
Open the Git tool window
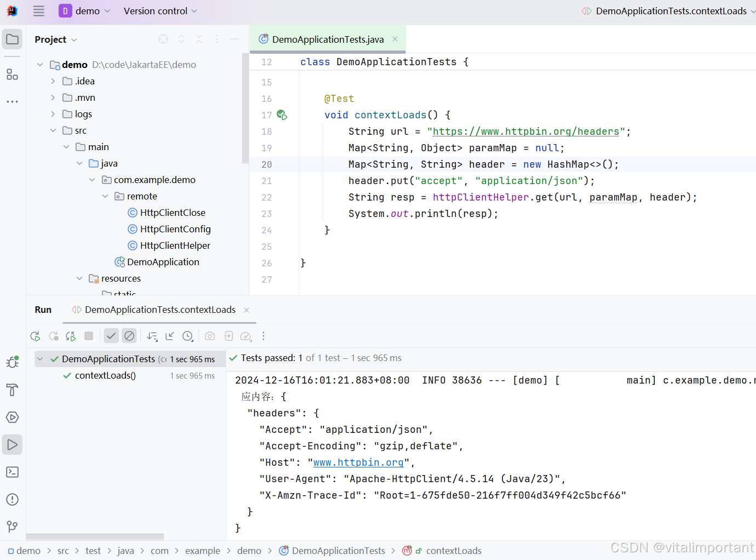point(12,527)
